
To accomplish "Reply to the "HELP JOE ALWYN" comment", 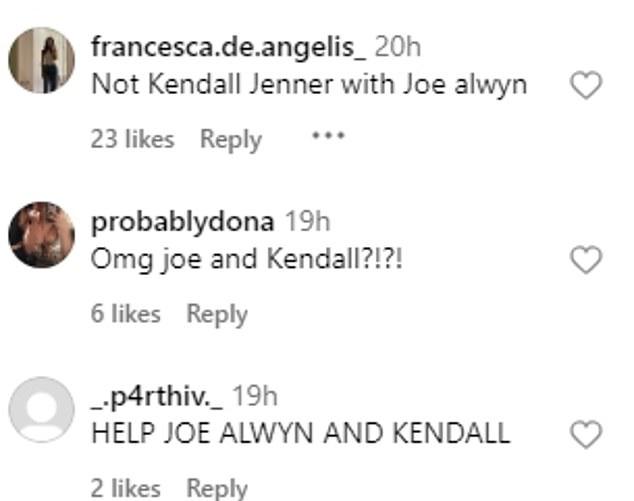I will coord(217,488).
